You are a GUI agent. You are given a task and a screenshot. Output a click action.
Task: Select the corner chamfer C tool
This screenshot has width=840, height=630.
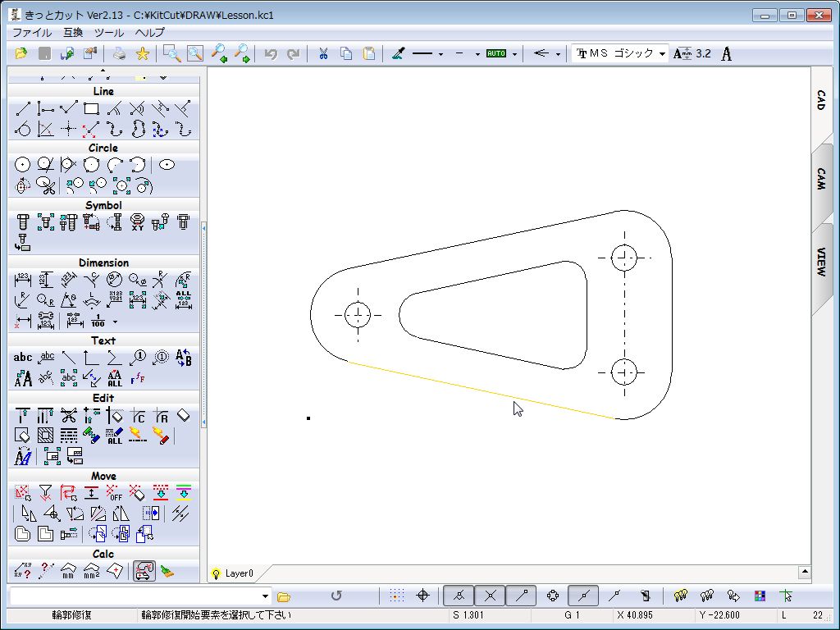click(138, 416)
